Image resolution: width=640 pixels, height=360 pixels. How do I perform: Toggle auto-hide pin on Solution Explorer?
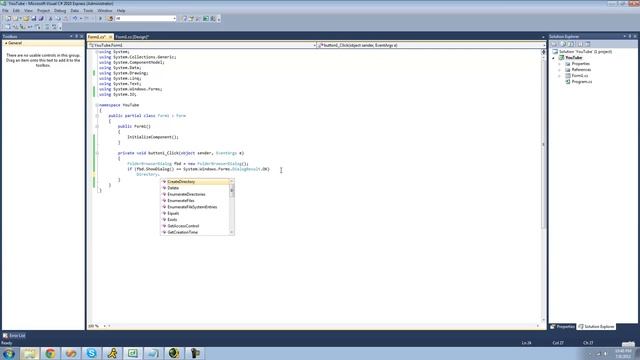click(629, 36)
